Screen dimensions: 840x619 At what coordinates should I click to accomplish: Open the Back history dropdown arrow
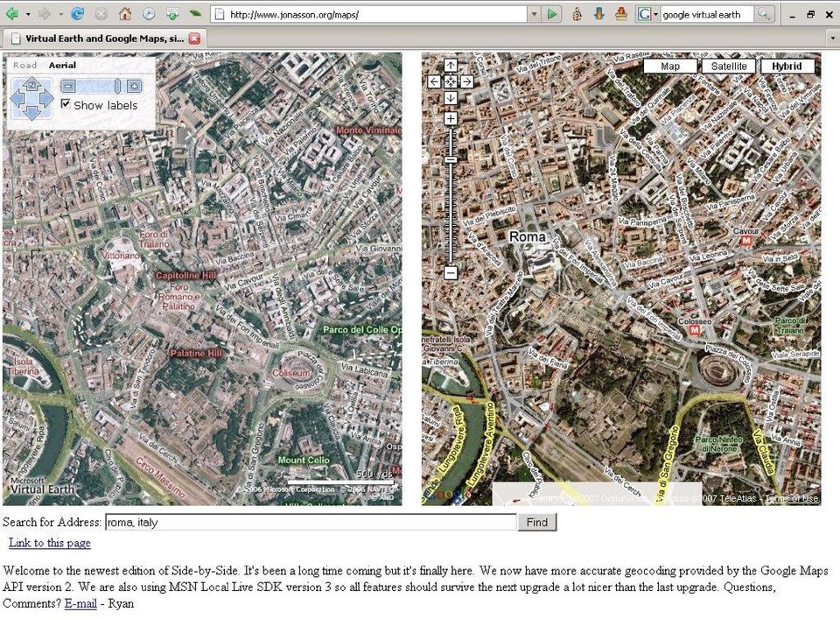[x=27, y=15]
